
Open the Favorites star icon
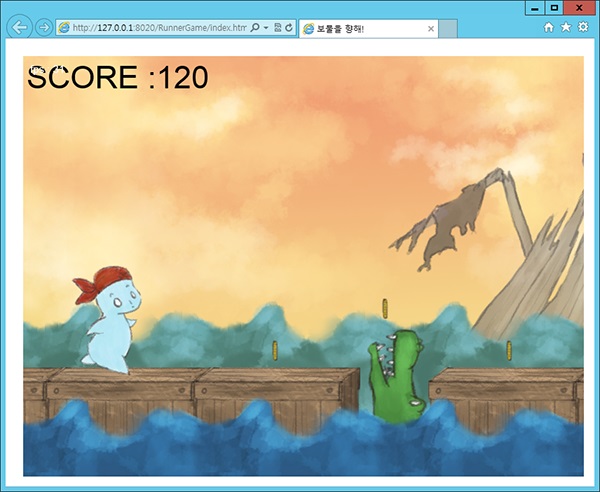(565, 28)
